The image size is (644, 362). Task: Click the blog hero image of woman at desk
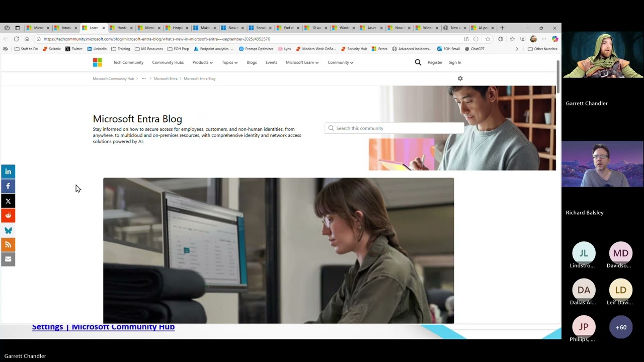click(278, 250)
